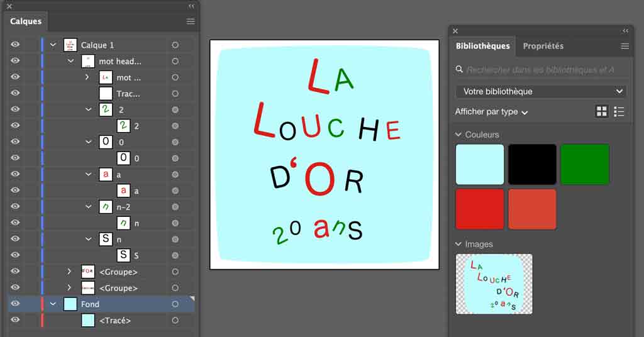
Task: Click target circle of Trac... row
Action: [175, 94]
